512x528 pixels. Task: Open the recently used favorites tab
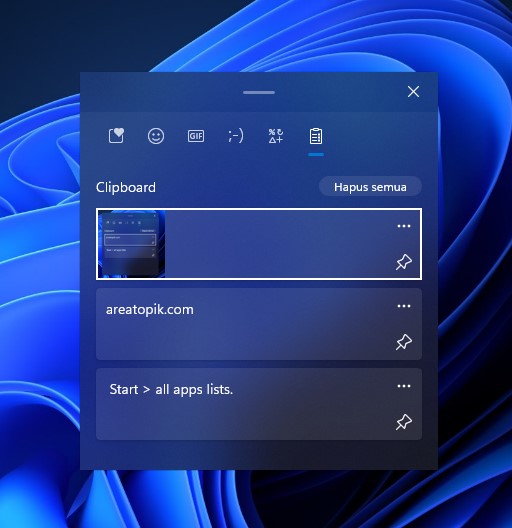(x=116, y=136)
